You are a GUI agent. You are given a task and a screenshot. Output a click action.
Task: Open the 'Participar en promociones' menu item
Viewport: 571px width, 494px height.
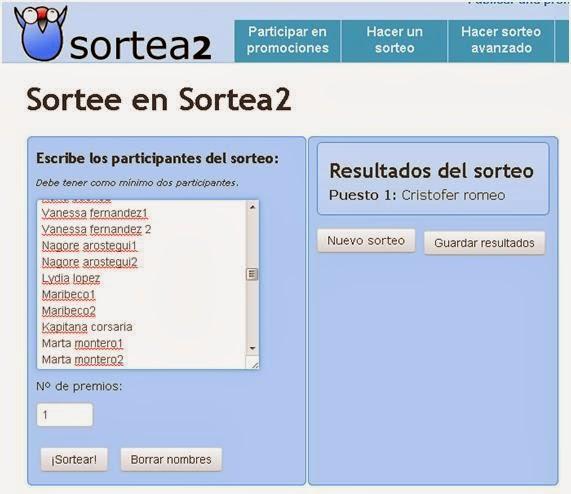click(x=288, y=40)
